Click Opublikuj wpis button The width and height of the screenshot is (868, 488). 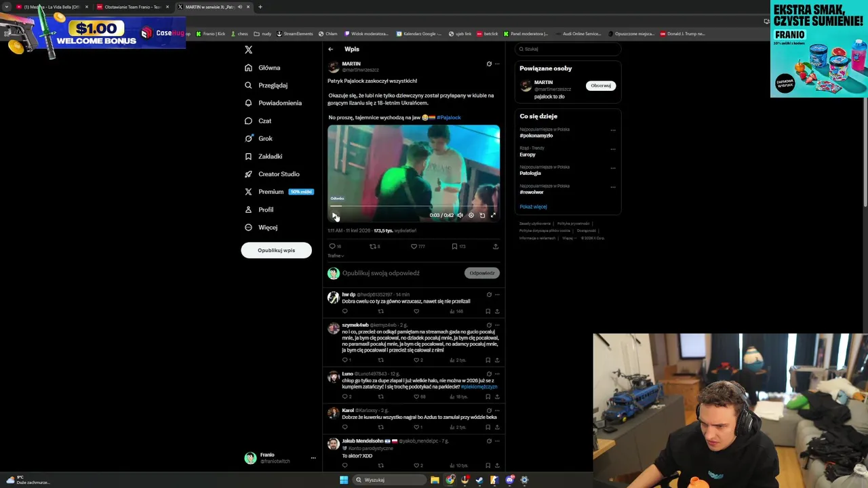coord(276,250)
